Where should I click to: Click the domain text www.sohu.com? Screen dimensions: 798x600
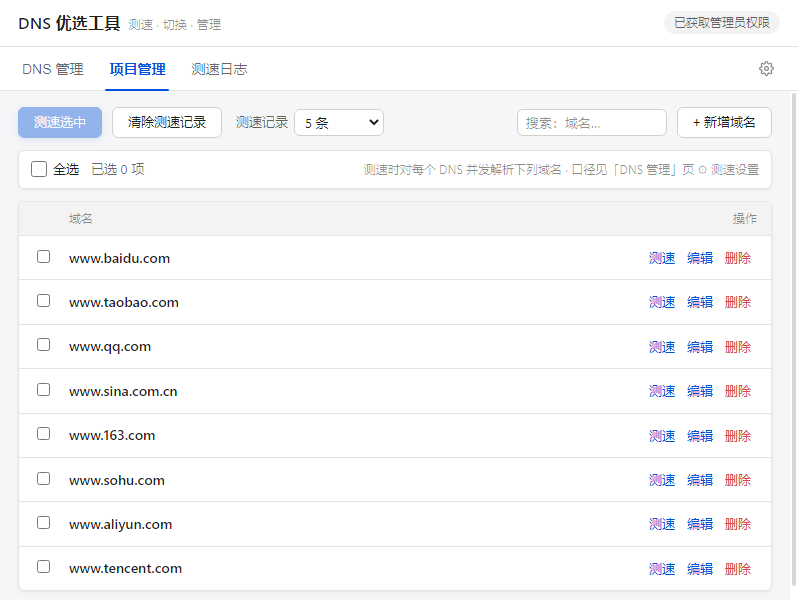117,480
